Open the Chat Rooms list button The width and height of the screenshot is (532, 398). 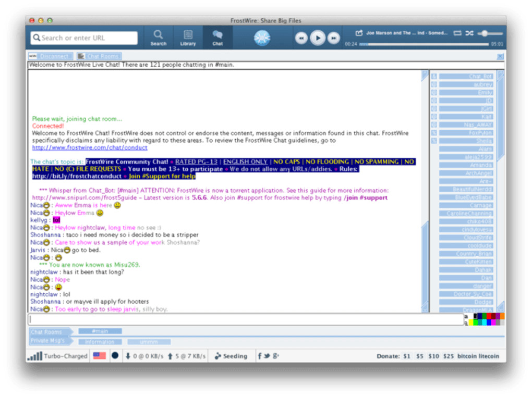coord(99,56)
